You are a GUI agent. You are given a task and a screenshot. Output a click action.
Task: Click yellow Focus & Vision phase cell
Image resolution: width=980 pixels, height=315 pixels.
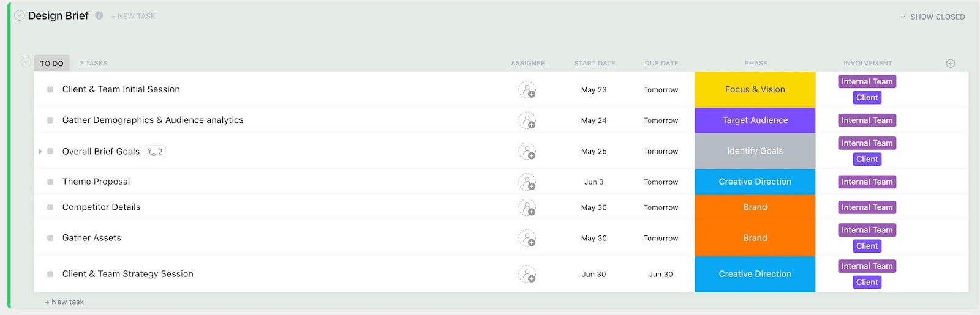coord(755,90)
